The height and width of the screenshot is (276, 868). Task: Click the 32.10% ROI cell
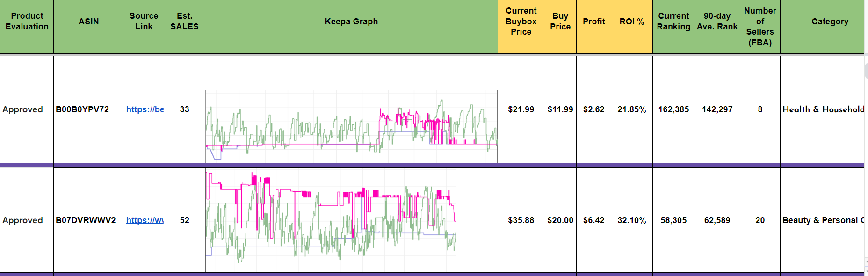tap(631, 220)
